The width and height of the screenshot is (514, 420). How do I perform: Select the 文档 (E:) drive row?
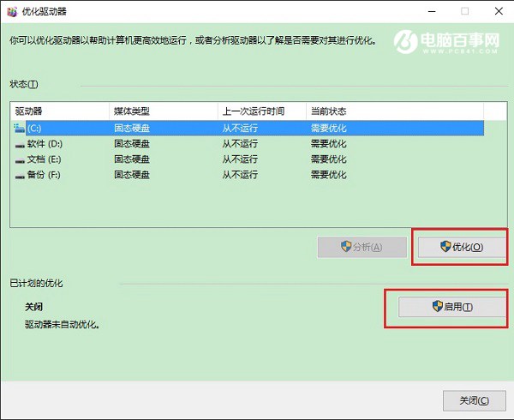(248, 159)
